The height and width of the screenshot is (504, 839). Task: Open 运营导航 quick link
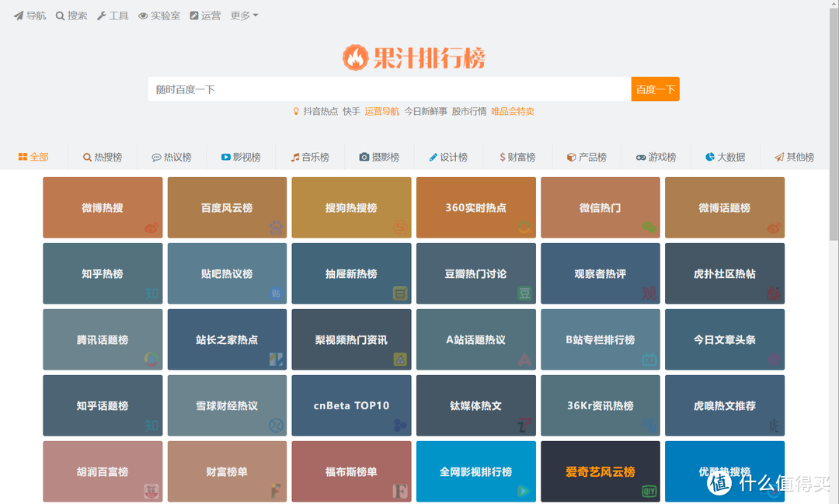[382, 111]
